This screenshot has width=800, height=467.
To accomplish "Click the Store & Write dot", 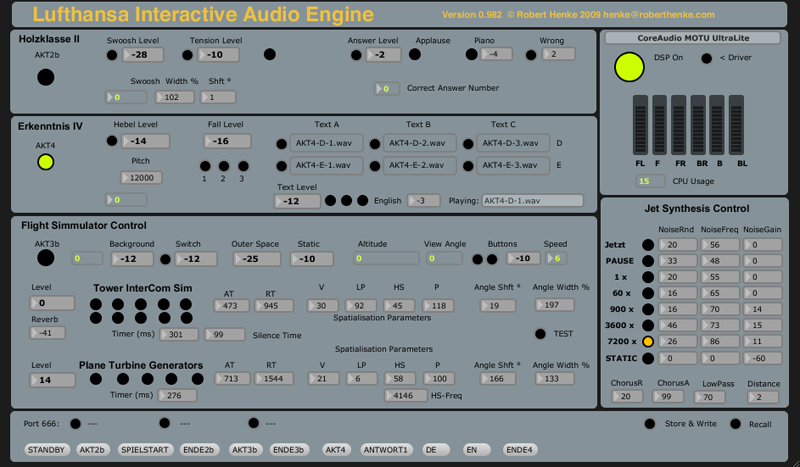I will pyautogui.click(x=650, y=424).
